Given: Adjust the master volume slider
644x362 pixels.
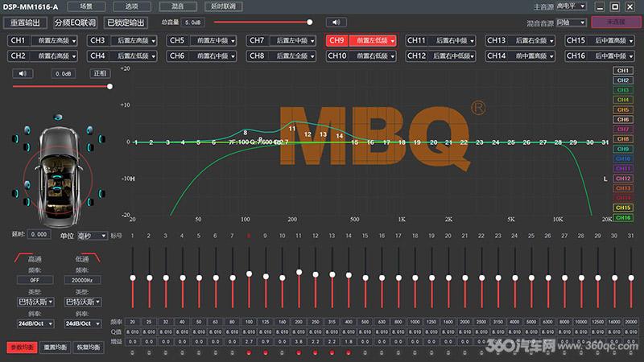Looking at the screenshot, I should tap(262, 23).
